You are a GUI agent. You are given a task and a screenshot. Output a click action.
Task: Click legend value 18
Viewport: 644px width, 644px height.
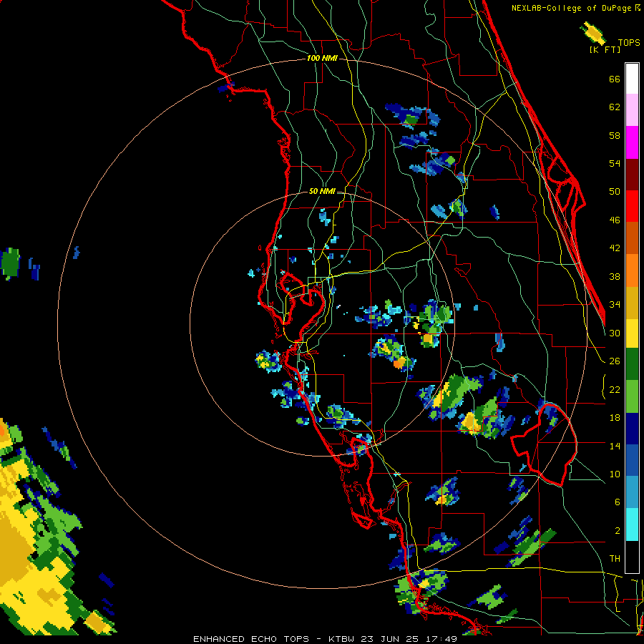coord(615,418)
